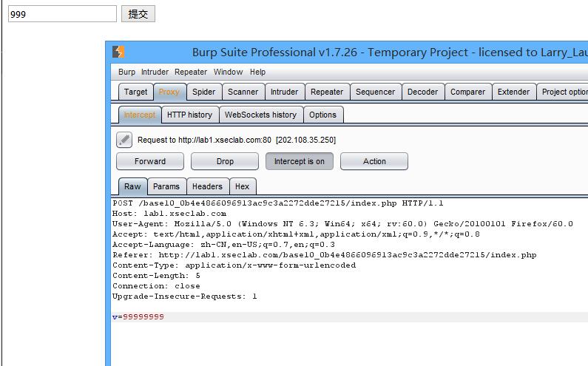Click the Drop button
Viewport: 588px width, 366px height.
click(x=225, y=161)
